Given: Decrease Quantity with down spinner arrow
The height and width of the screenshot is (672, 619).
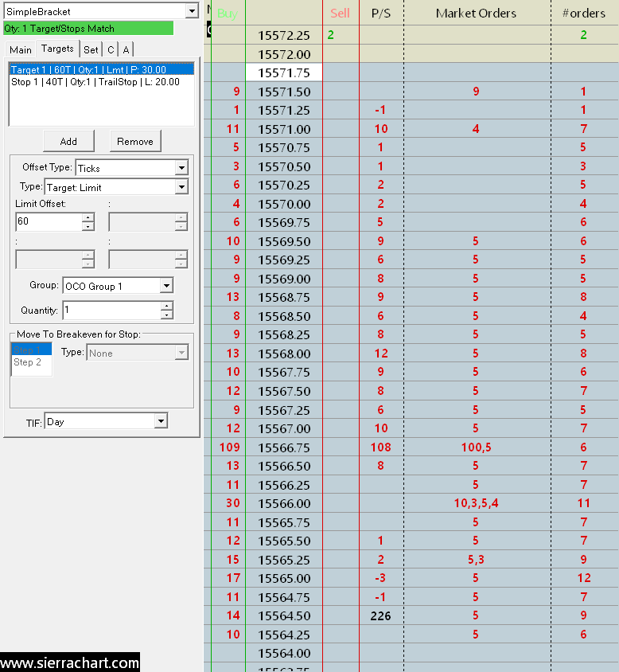Looking at the screenshot, I should 166,315.
